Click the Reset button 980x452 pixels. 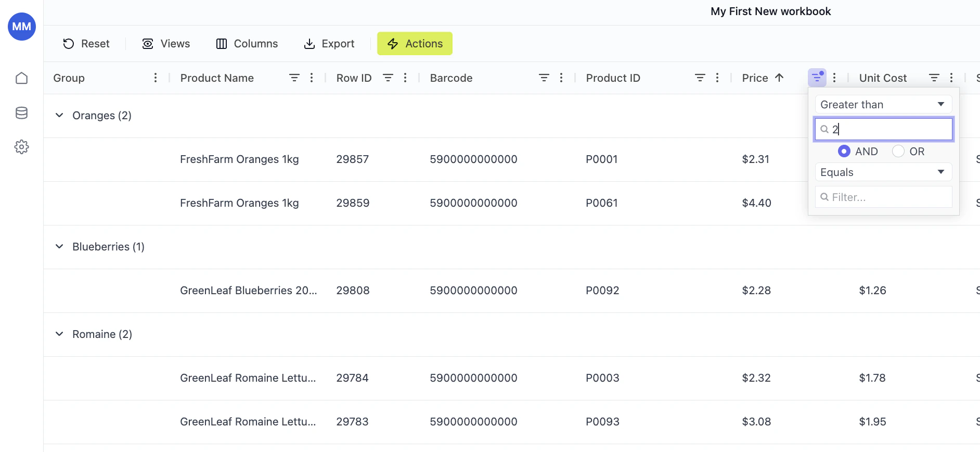tap(86, 44)
